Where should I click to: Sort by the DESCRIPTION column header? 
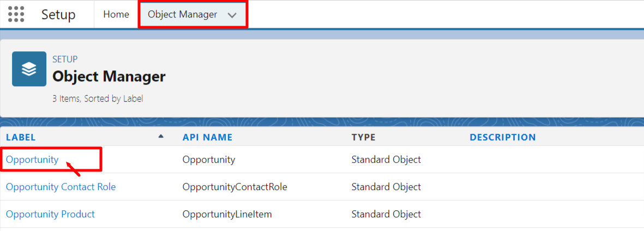[503, 137]
